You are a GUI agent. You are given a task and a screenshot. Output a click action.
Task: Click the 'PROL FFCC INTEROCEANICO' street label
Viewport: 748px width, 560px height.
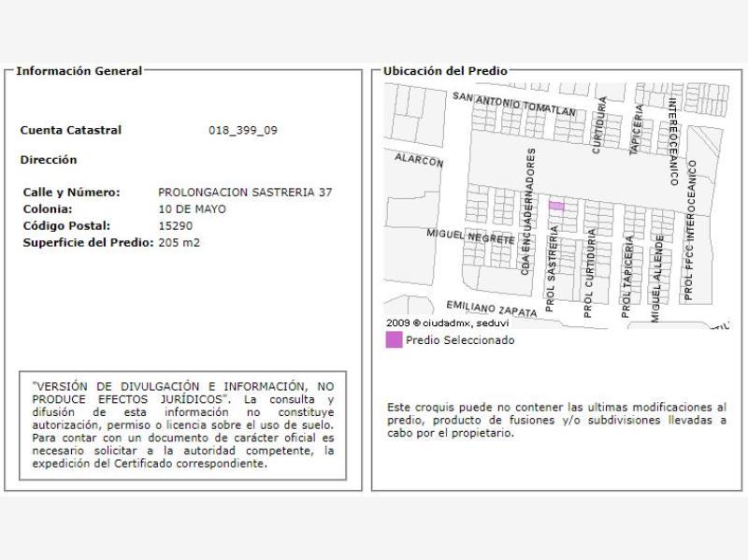pos(689,230)
